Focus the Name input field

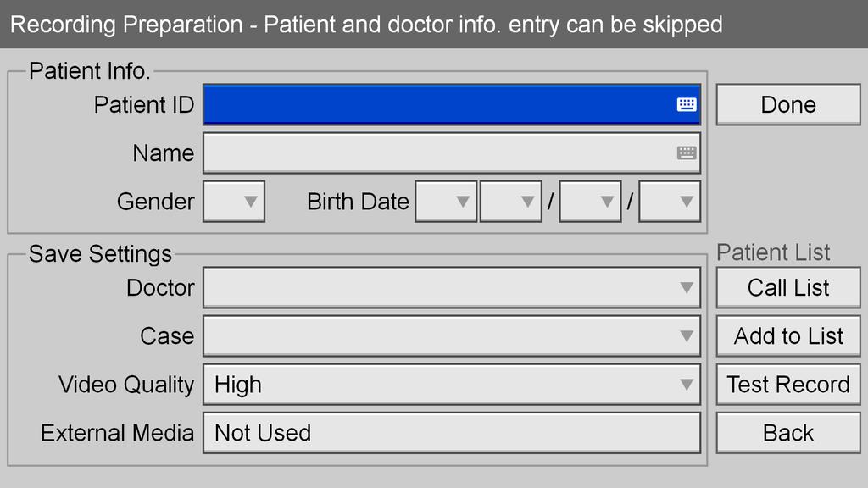(452, 152)
